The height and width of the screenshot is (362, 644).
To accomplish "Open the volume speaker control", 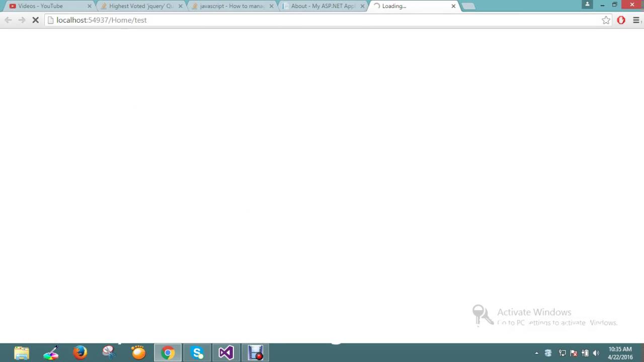I will click(x=596, y=353).
